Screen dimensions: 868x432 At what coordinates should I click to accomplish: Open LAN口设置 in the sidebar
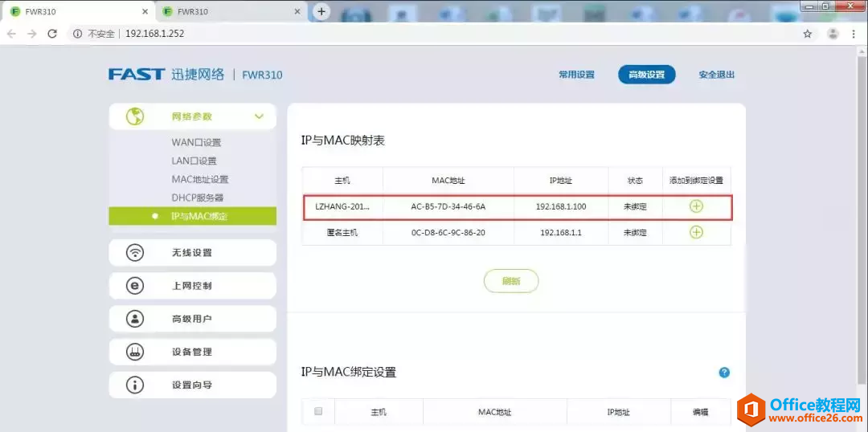pyautogui.click(x=194, y=161)
